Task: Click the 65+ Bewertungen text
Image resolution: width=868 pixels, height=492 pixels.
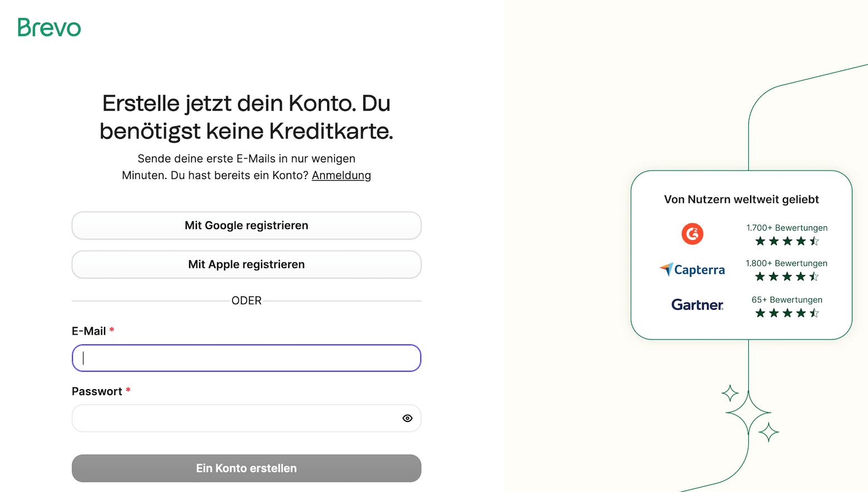Action: (787, 300)
